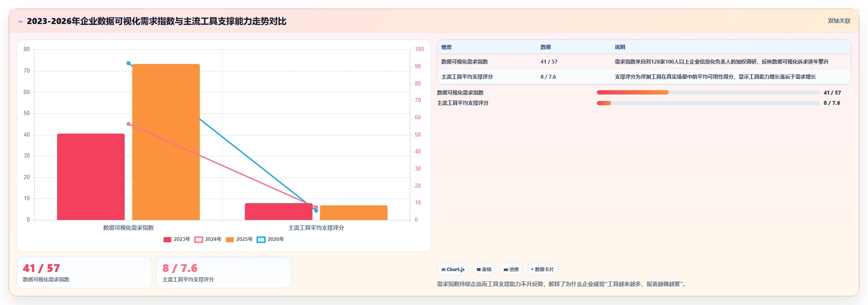Toggle the 2025年 legend swatch
The height and width of the screenshot is (305, 868).
(x=230, y=239)
